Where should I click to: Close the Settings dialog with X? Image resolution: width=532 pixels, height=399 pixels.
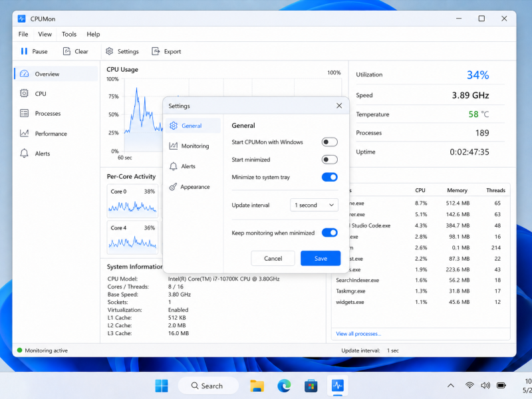pos(339,106)
